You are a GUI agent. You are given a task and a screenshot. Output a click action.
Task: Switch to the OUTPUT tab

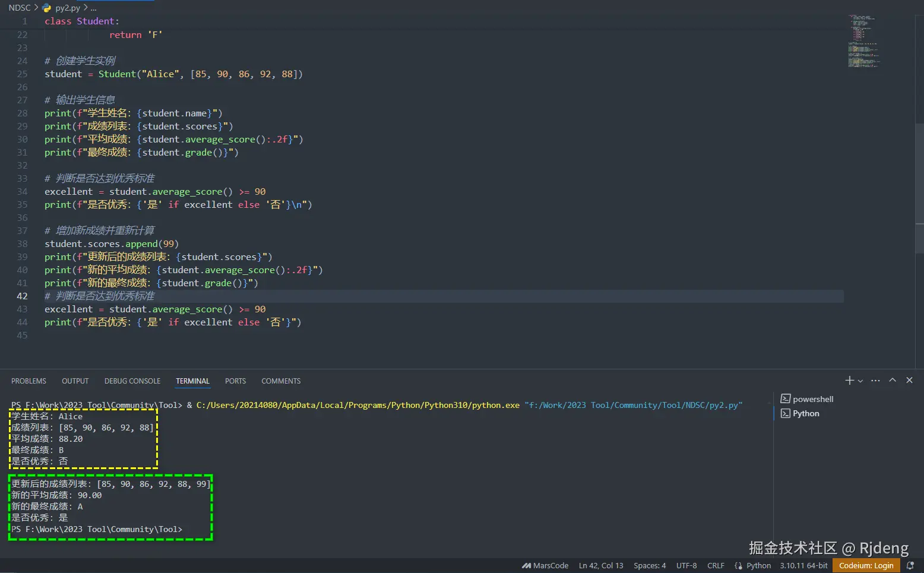(75, 381)
